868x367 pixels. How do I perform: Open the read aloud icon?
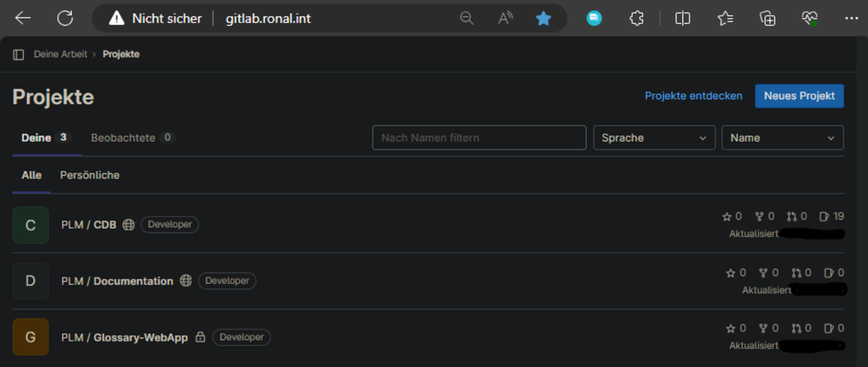506,19
